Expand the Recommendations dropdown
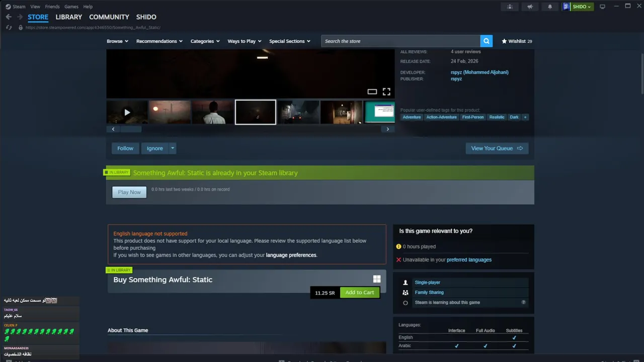The image size is (644, 362). coord(159,41)
